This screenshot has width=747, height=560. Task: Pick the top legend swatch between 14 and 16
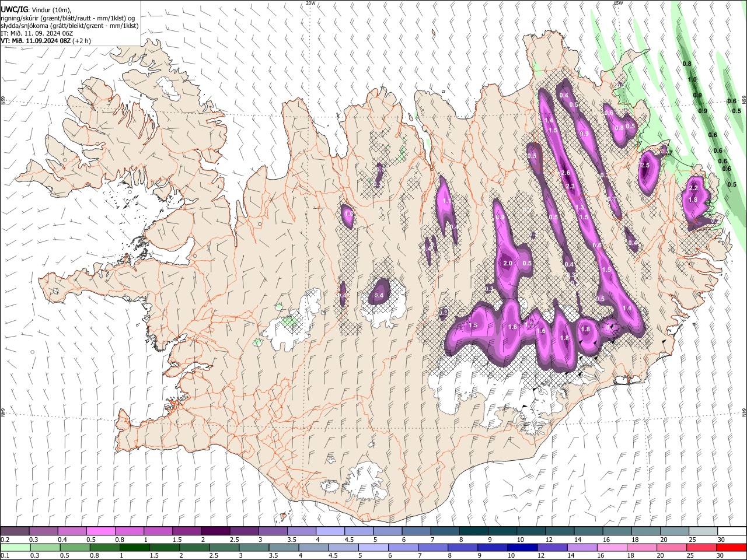pyautogui.click(x=588, y=531)
